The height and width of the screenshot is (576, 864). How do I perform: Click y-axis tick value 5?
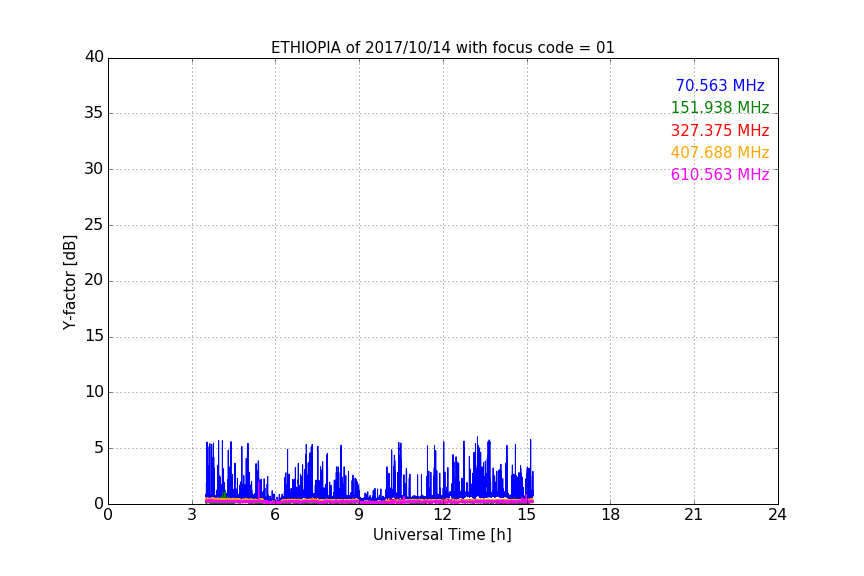(99, 448)
